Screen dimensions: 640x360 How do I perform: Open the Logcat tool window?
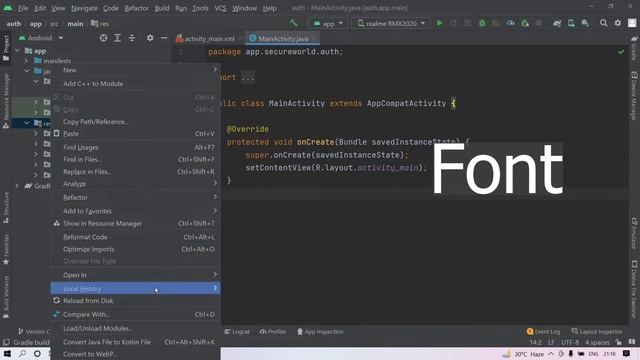237,331
